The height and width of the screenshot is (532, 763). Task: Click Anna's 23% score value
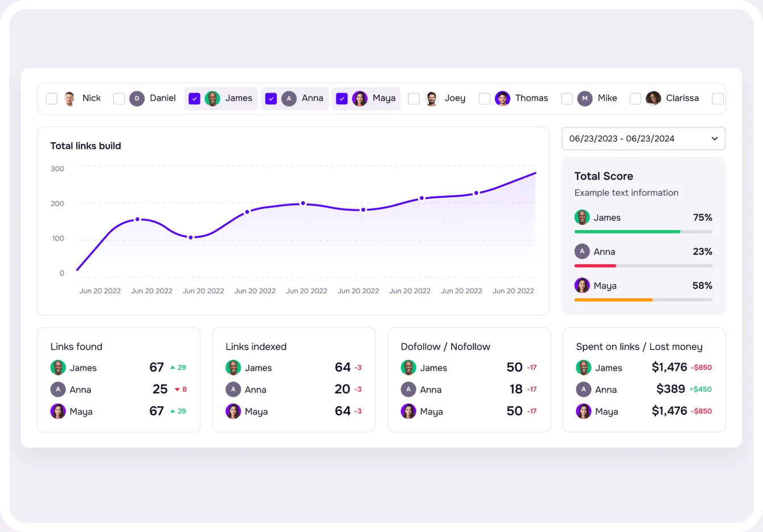(x=703, y=252)
